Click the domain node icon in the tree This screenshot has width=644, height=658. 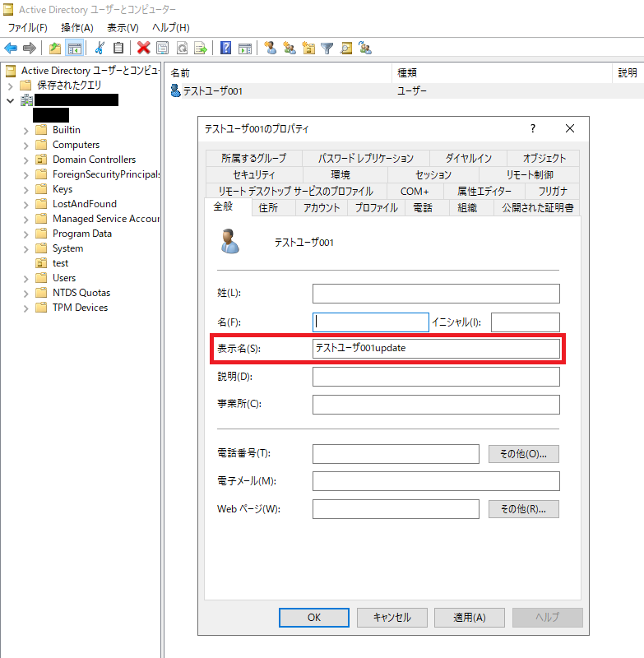(x=27, y=100)
